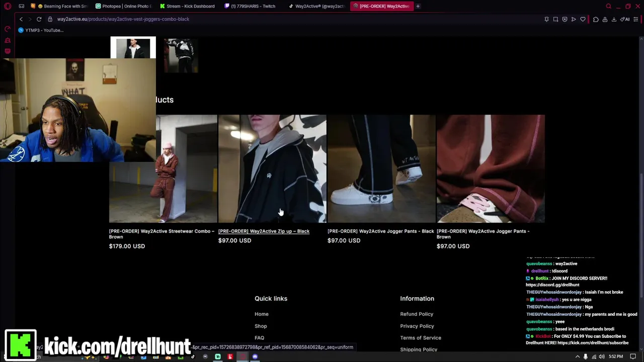Open Discord in the taskbar
Screen dimensions: 644x362
pos(255,356)
